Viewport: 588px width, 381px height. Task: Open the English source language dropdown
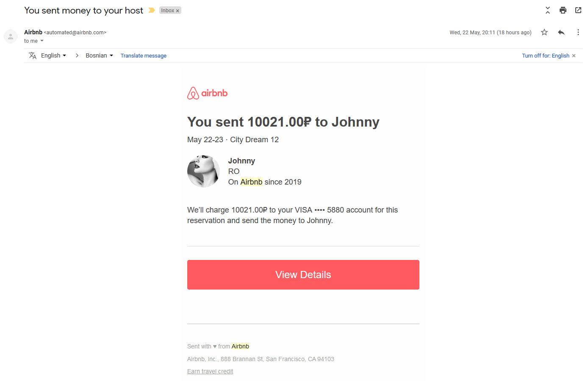tap(53, 55)
